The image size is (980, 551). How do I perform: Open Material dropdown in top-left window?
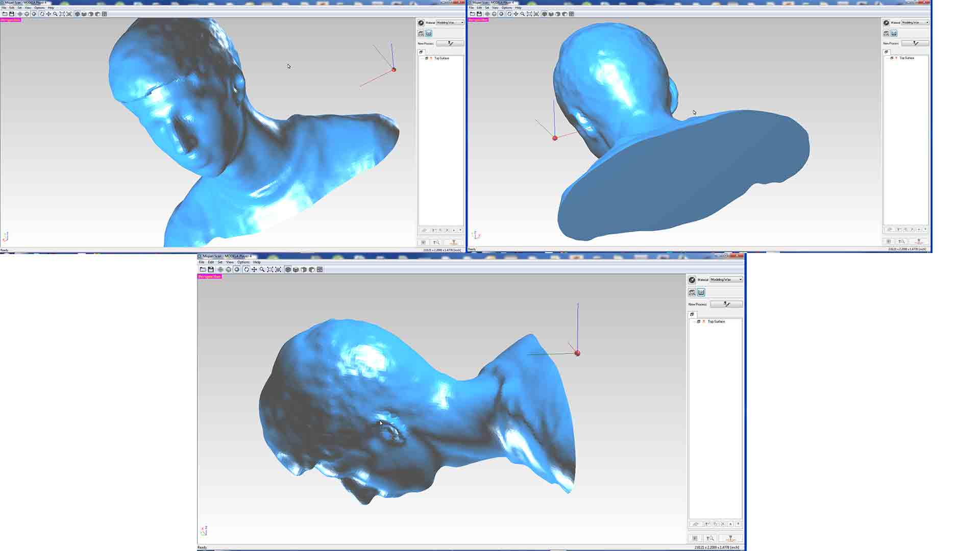(x=450, y=22)
